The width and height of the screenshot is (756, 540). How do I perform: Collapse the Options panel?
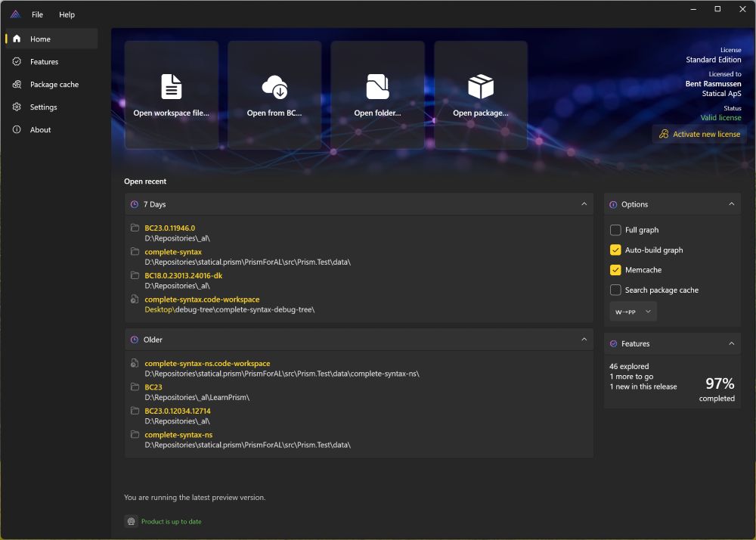click(x=732, y=204)
